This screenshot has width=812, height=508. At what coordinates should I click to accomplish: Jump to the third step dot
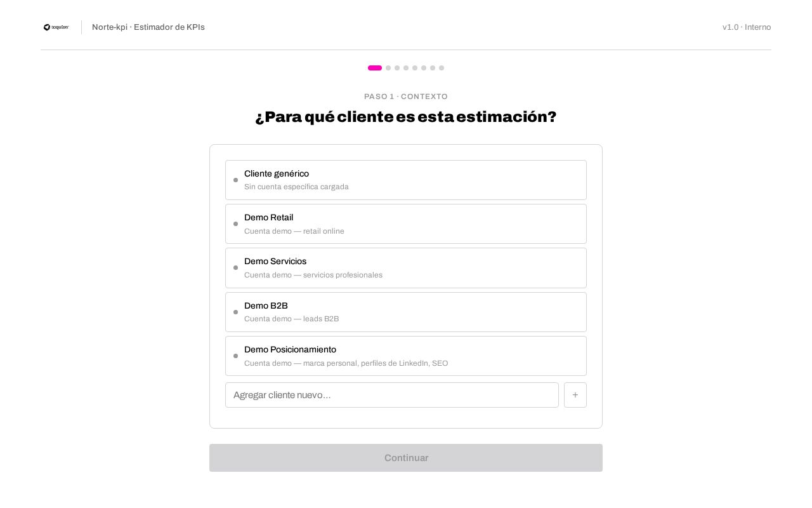click(x=397, y=68)
